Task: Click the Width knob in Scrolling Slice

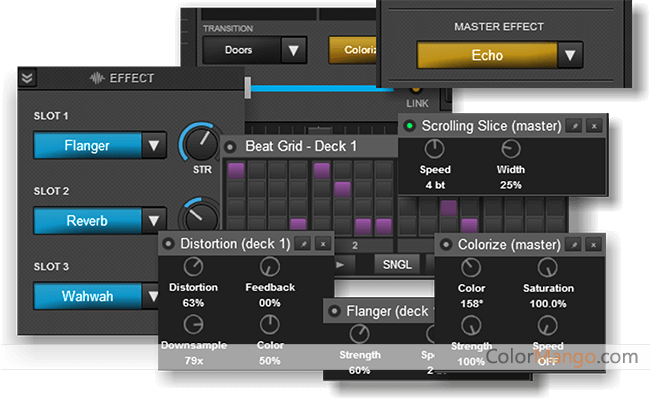Action: (510, 149)
